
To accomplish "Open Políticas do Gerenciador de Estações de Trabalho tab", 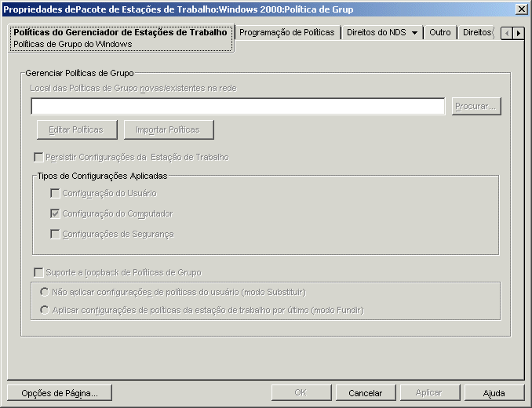I will click(121, 38).
